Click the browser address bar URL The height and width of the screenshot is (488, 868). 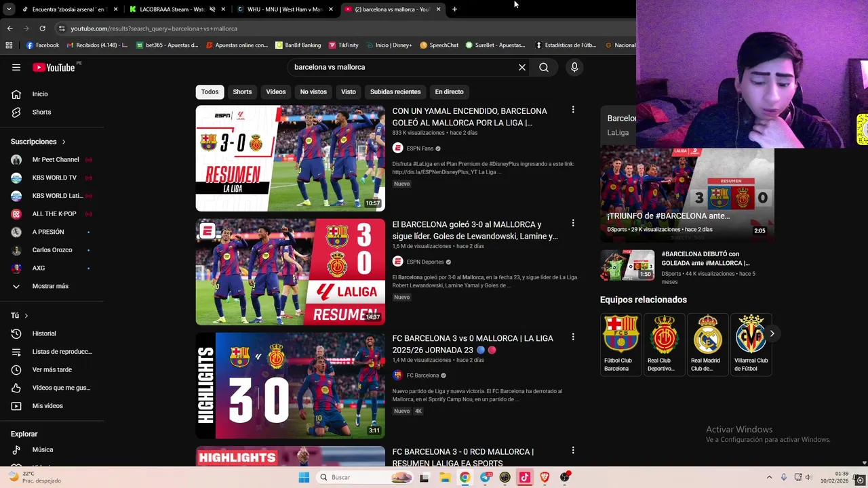click(x=154, y=28)
